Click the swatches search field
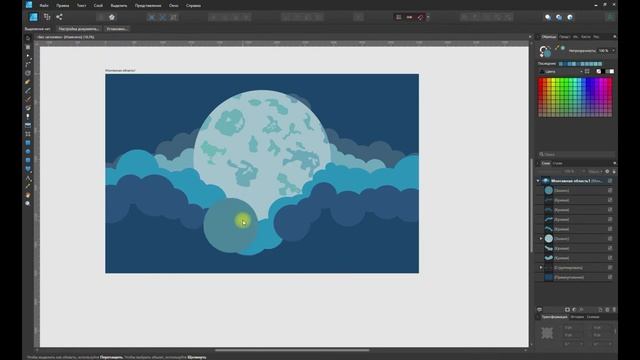The width and height of the screenshot is (640, 360). click(x=576, y=154)
